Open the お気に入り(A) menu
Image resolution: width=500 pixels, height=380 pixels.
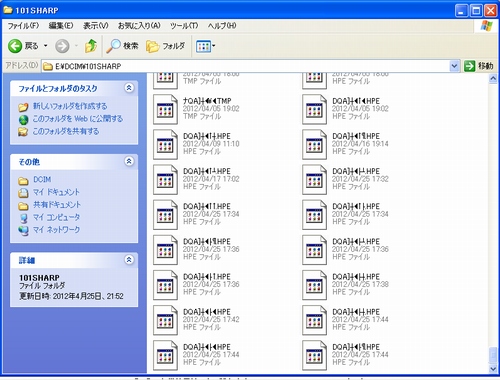[x=139, y=26]
